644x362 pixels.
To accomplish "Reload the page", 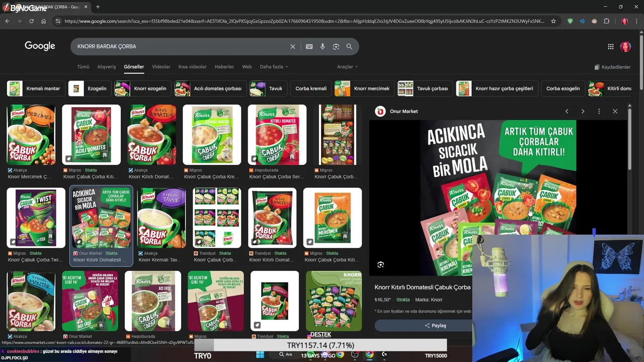I will tap(31, 21).
